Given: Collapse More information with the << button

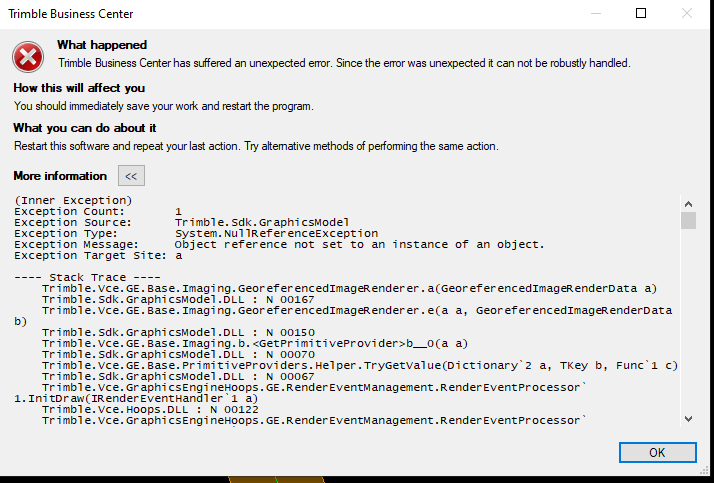Looking at the screenshot, I should (x=131, y=176).
